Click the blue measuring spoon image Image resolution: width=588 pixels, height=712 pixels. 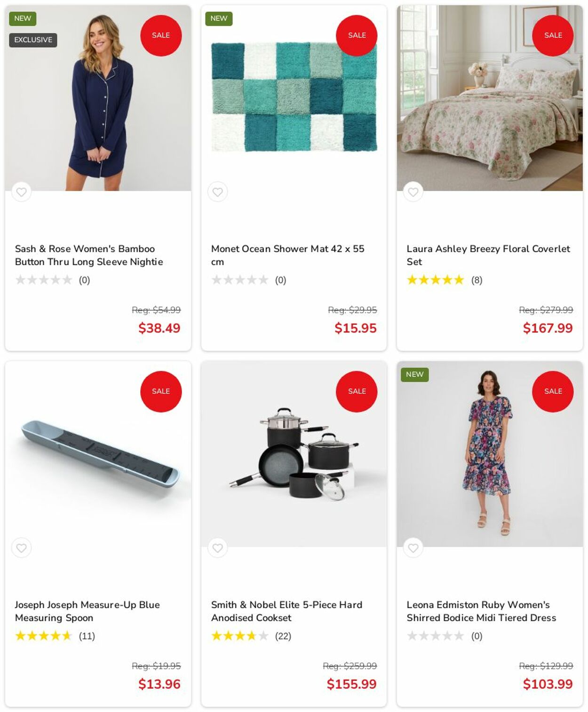(x=98, y=454)
